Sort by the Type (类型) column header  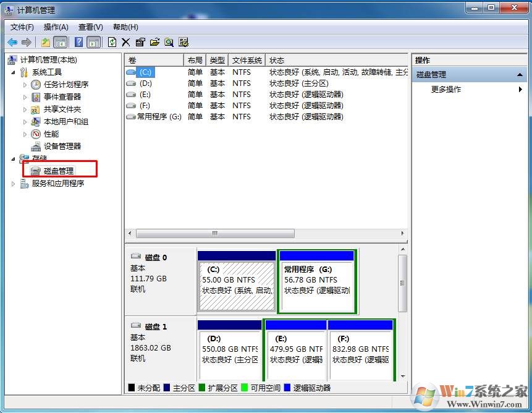click(x=217, y=61)
